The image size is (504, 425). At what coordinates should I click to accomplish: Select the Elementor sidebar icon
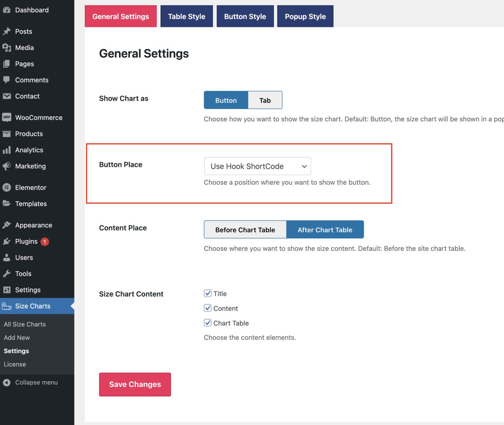tap(7, 187)
